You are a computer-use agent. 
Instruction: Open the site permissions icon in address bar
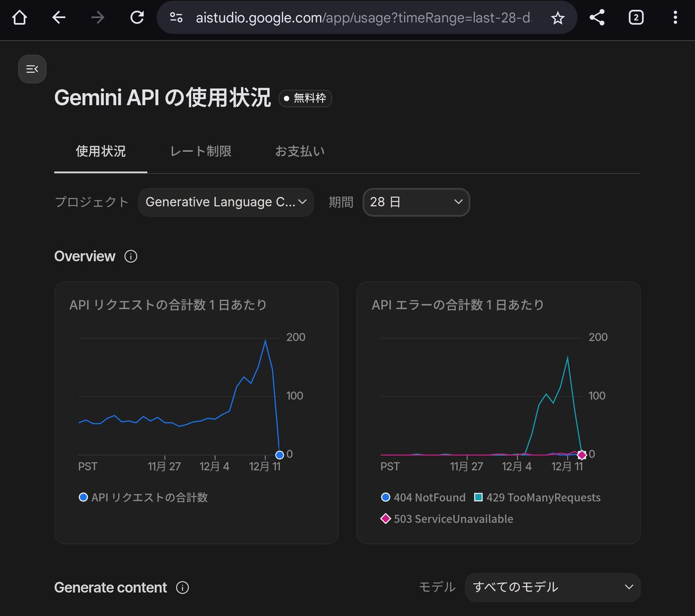176,17
